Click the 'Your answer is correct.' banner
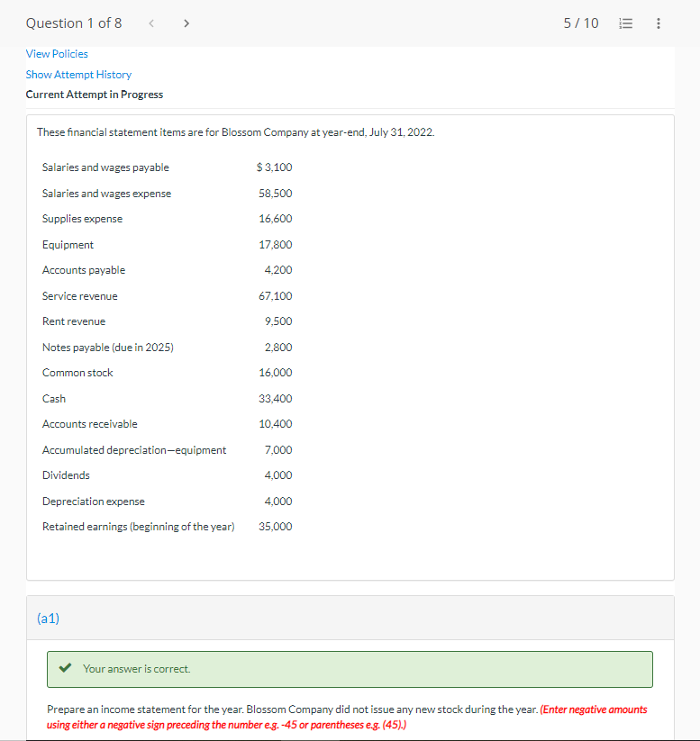This screenshot has width=700, height=741. 350,669
